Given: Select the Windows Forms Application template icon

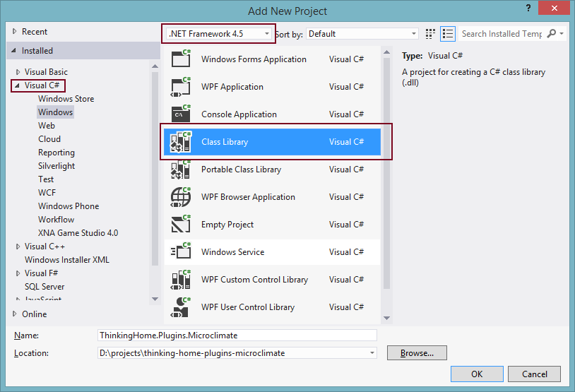Looking at the screenshot, I should tap(181, 59).
